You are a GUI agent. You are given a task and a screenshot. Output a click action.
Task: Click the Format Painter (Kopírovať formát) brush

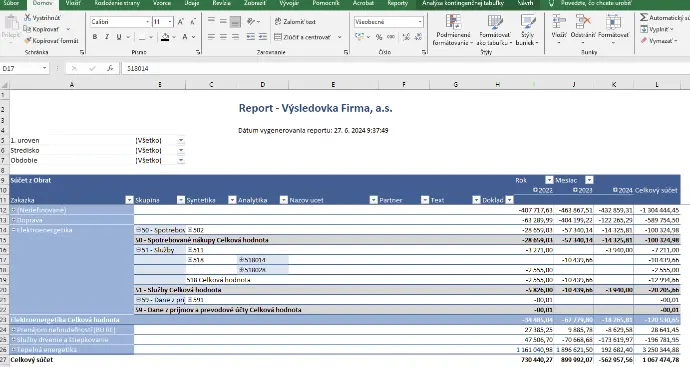point(27,40)
